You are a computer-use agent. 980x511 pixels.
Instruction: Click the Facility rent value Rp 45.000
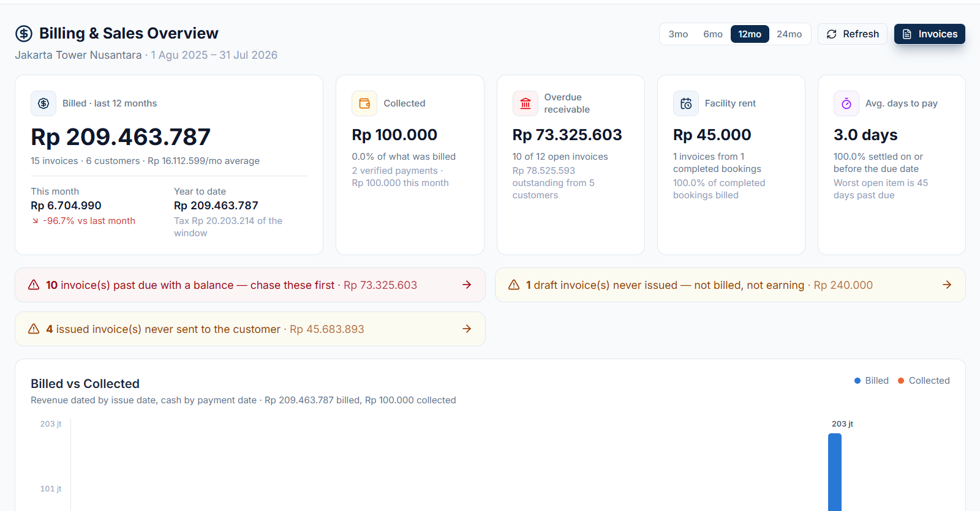click(712, 135)
